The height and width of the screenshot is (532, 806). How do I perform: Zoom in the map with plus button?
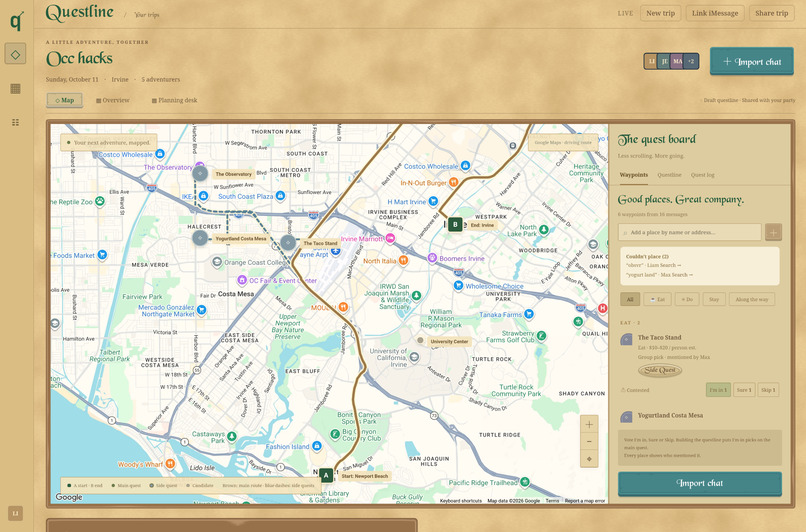click(589, 425)
